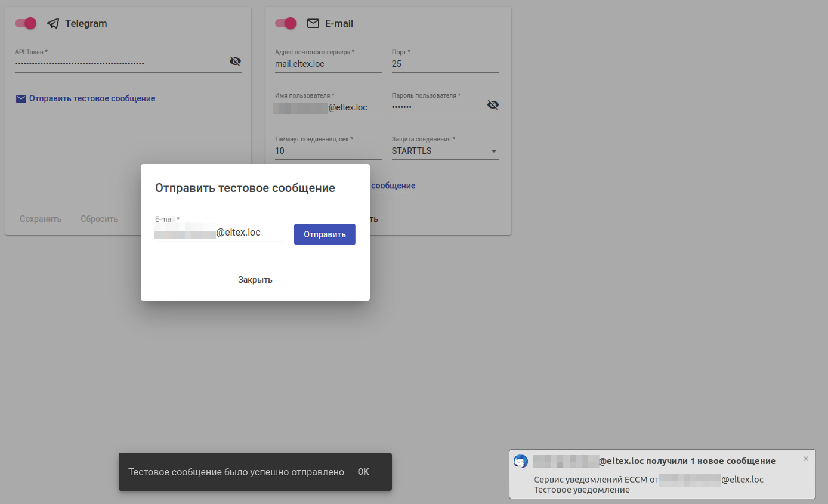Dismiss the Thunderbird notification popup
Viewport: 828px width, 504px height.
pos(805,459)
